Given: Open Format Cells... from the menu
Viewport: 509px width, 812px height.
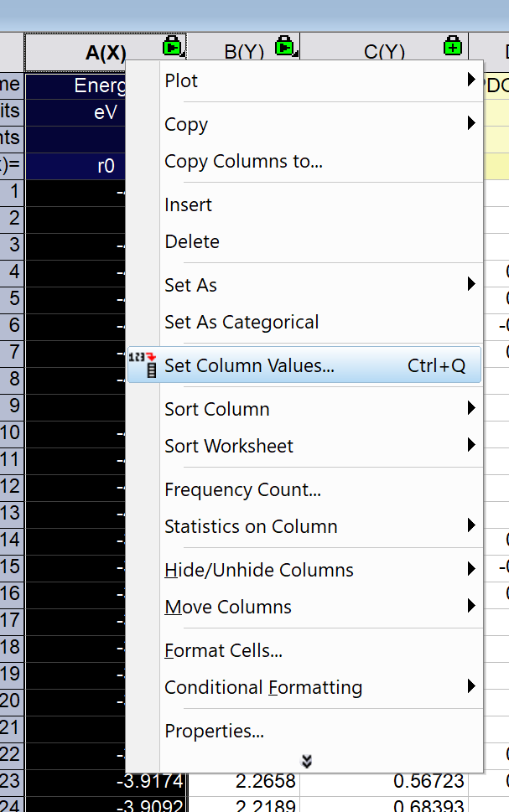Looking at the screenshot, I should 223,650.
